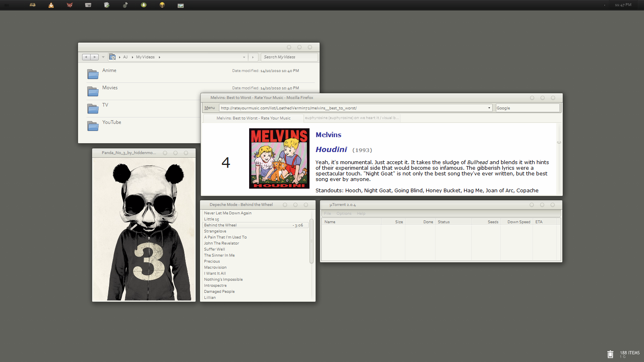This screenshot has width=644, height=362.
Task: Sort torrents by Status column
Action: pyautogui.click(x=454, y=222)
